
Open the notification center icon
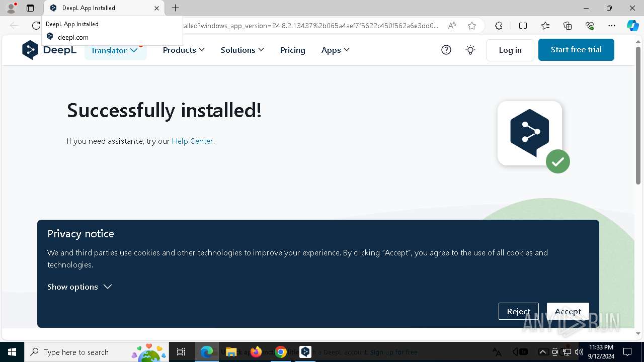coord(627,352)
